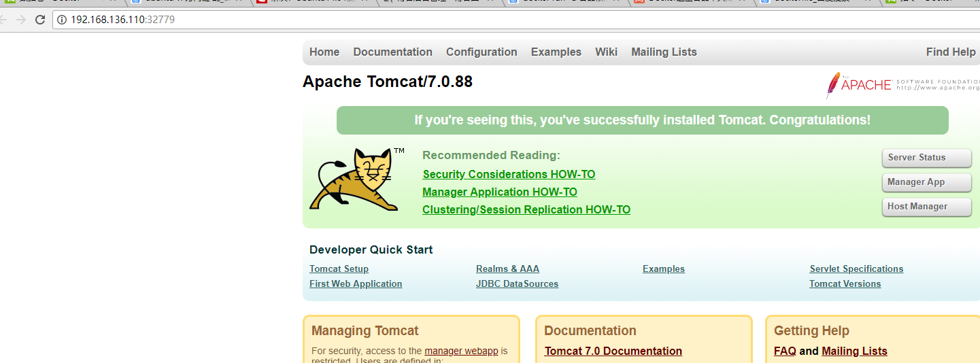Follow the manager webapp link
980x363 pixels.
[461, 351]
